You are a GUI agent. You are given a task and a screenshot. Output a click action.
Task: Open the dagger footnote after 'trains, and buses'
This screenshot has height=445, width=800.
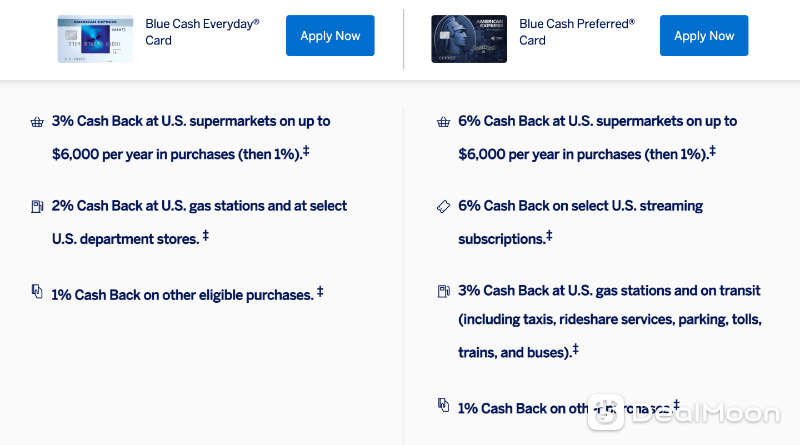point(576,349)
